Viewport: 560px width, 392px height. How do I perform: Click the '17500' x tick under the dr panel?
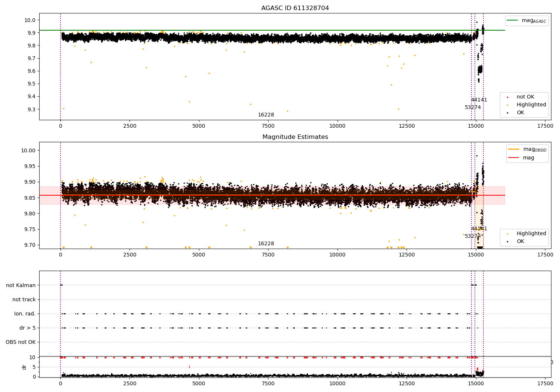(545, 383)
